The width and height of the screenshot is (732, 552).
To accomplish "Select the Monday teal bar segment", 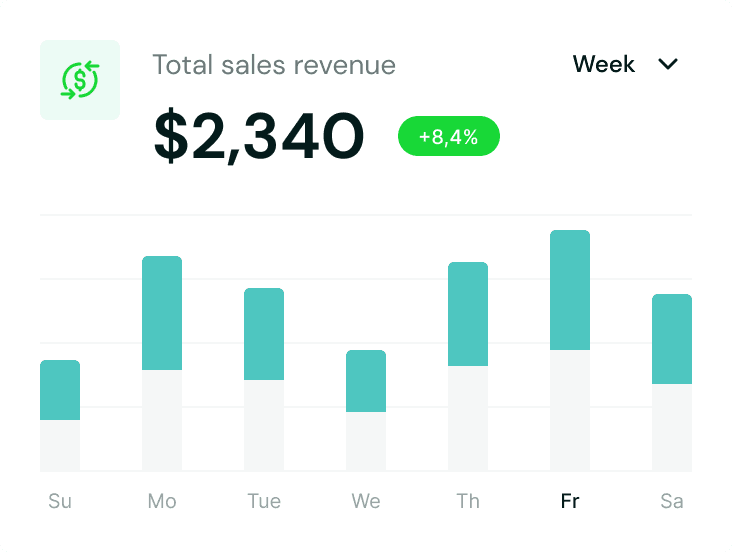I will tap(162, 313).
